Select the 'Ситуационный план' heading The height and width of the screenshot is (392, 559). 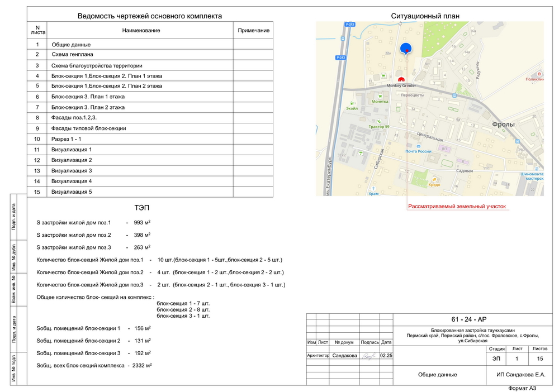425,16
